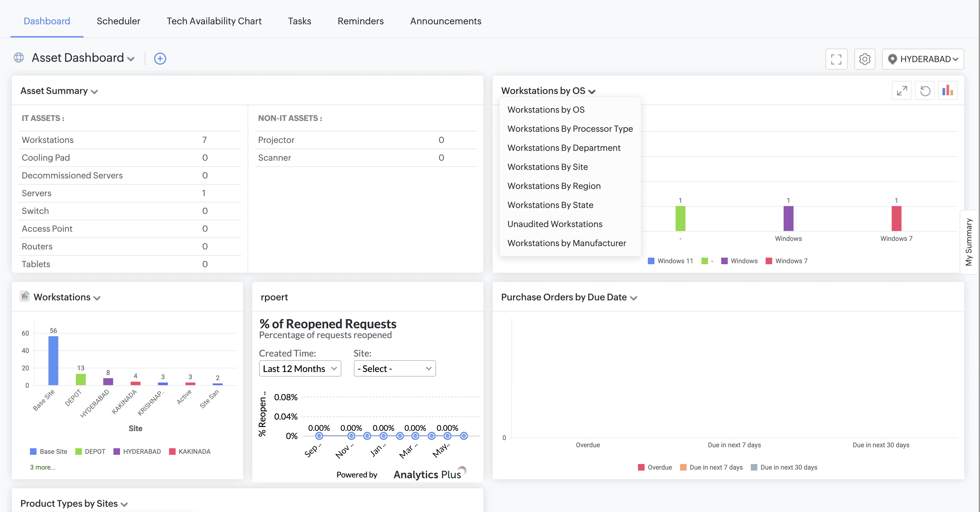
Task: Click the 3 more... legend link
Action: click(x=43, y=467)
